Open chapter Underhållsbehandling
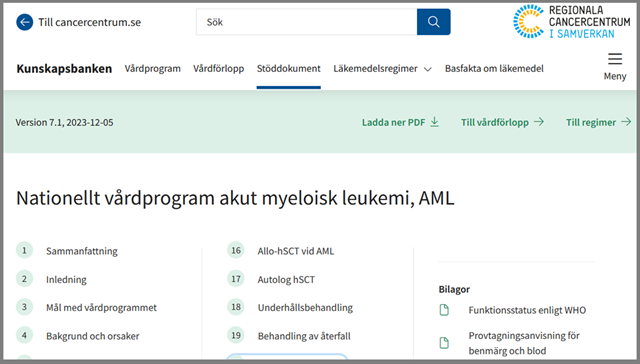Screen dimensions: 640x364 click(x=305, y=307)
